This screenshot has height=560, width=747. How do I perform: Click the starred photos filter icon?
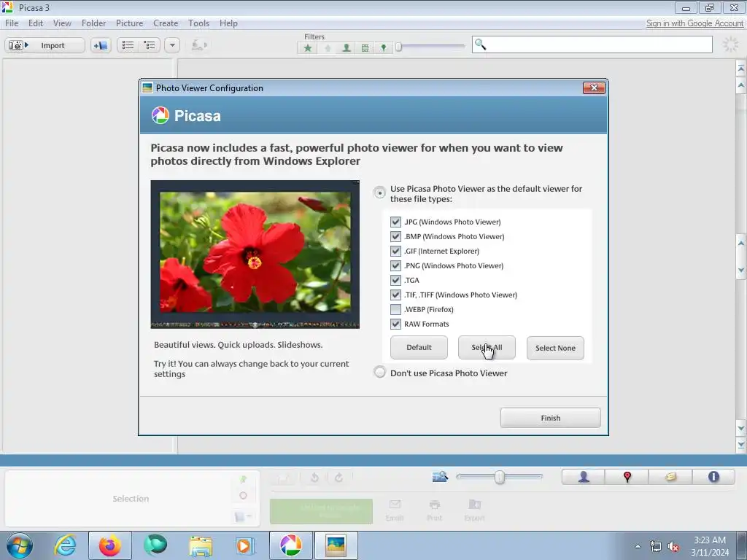pos(308,47)
